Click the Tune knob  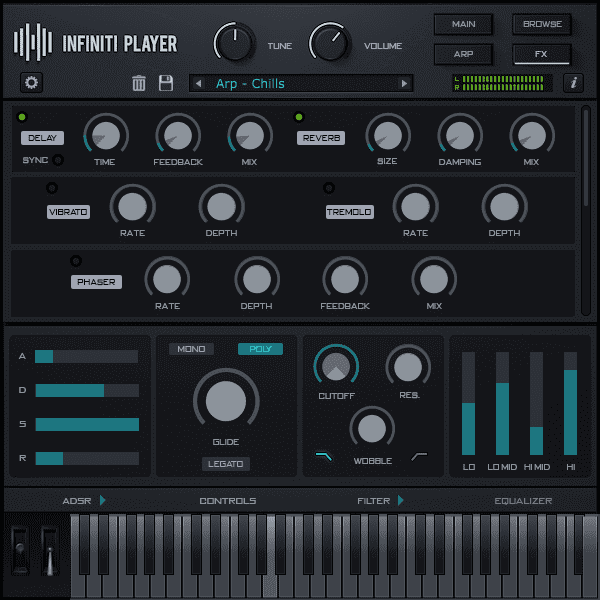point(235,42)
